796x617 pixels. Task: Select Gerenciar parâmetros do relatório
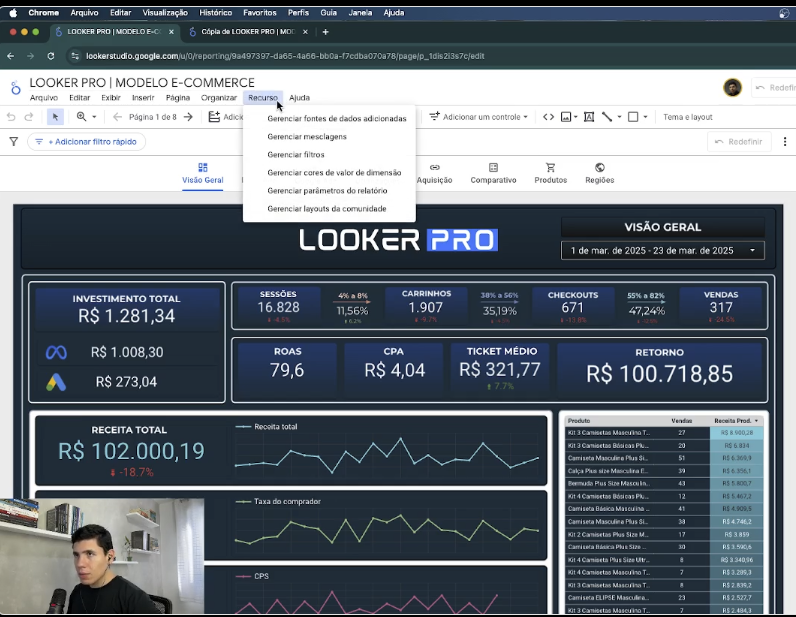[x=327, y=190]
